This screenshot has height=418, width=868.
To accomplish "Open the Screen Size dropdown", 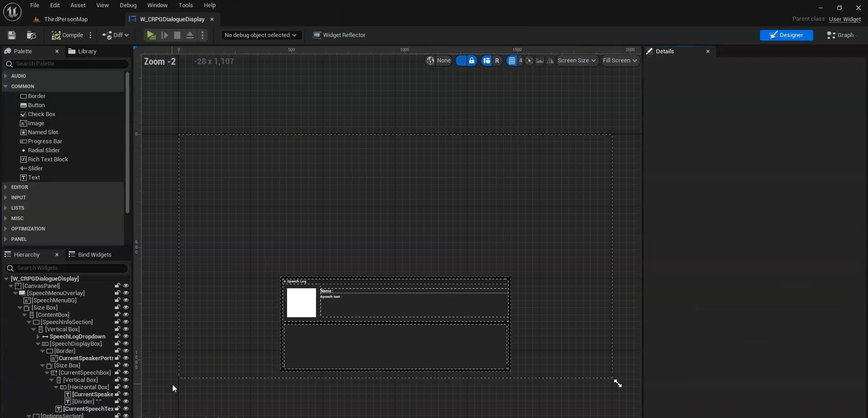I will 577,61.
